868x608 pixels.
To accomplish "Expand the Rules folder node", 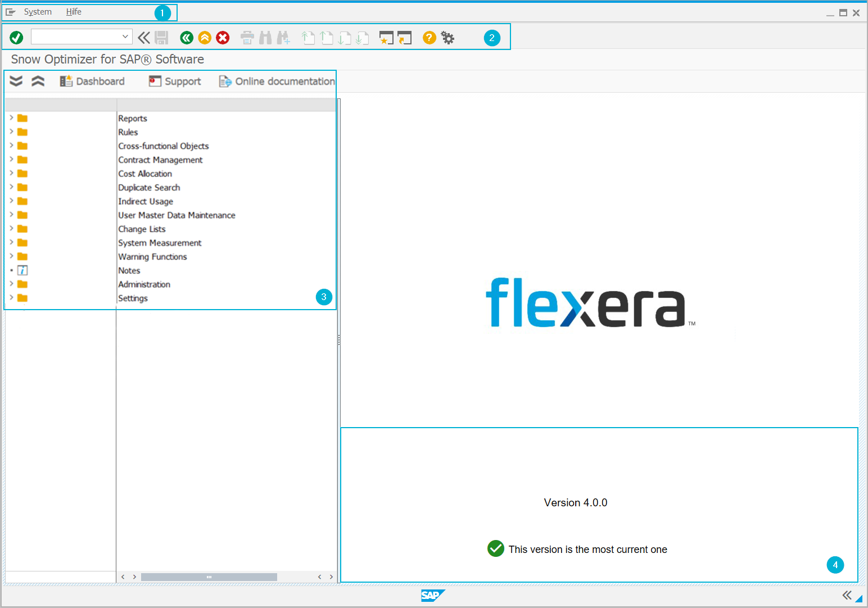I will pyautogui.click(x=11, y=131).
